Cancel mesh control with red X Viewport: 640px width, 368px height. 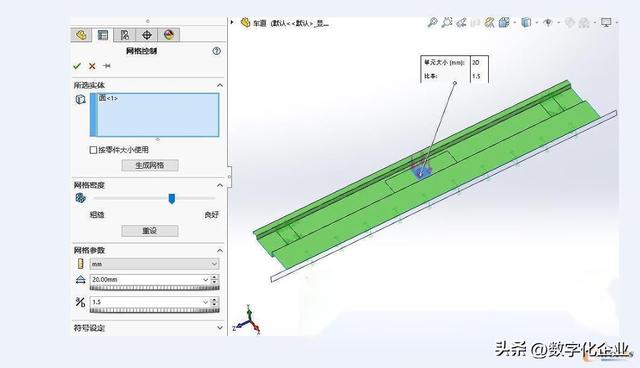(x=92, y=66)
